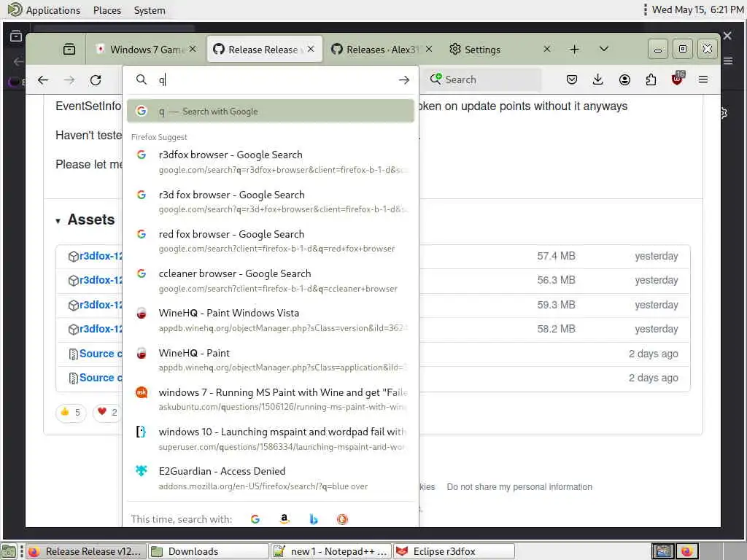The width and height of the screenshot is (747, 560).
Task: Expand the list all tabs chevron
Action: [603, 49]
